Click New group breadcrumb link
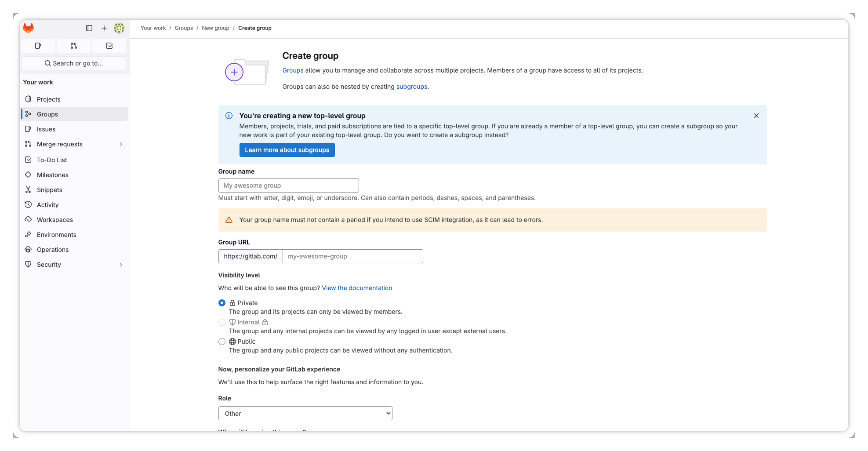 (216, 28)
